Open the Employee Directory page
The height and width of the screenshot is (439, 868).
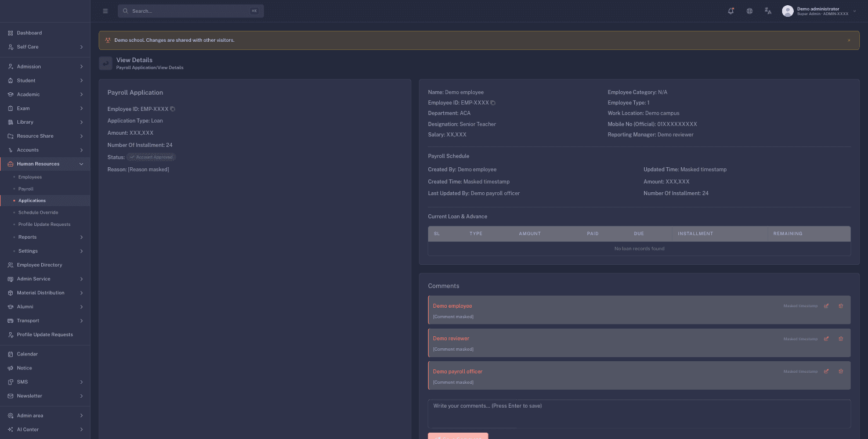45,265
